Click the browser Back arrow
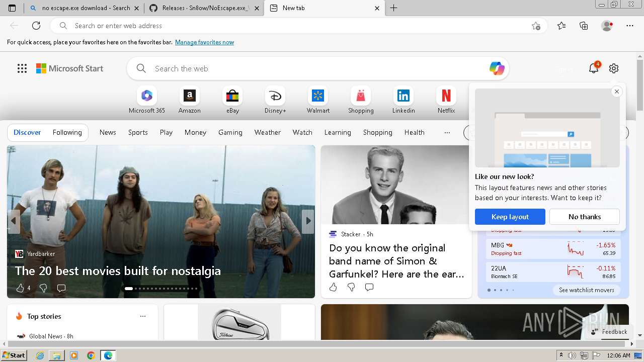Viewport: 644px width, 362px height. [x=14, y=26]
